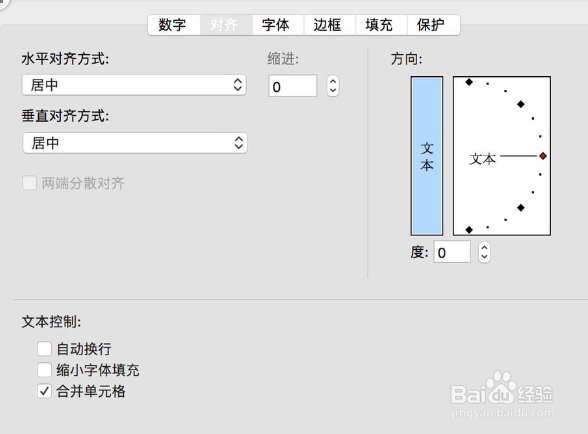Click the bottom diamond on orientation dial

click(x=469, y=230)
